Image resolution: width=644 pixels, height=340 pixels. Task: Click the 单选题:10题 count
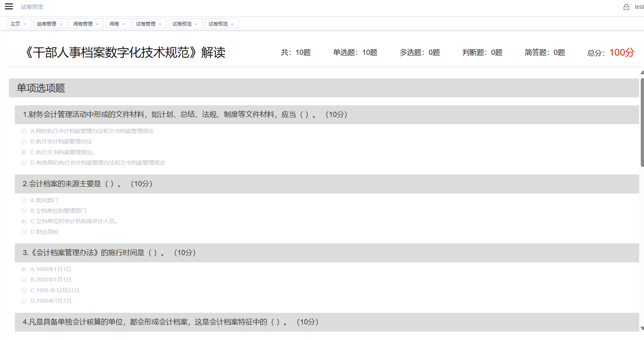pos(355,52)
